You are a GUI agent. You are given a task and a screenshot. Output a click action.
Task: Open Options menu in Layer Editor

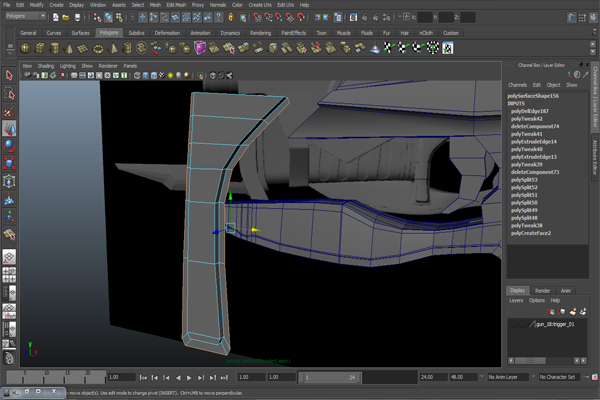[x=537, y=300]
